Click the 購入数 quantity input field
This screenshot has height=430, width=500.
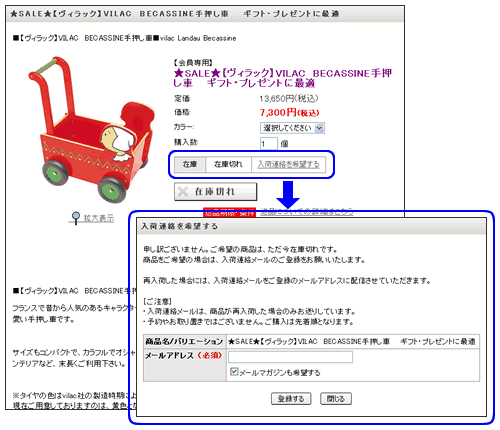[x=269, y=144]
